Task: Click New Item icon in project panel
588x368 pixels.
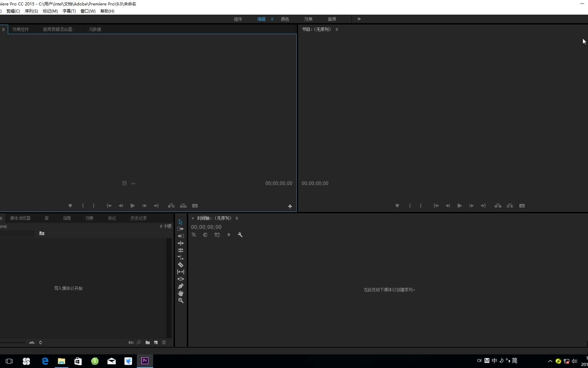Action: 156,342
